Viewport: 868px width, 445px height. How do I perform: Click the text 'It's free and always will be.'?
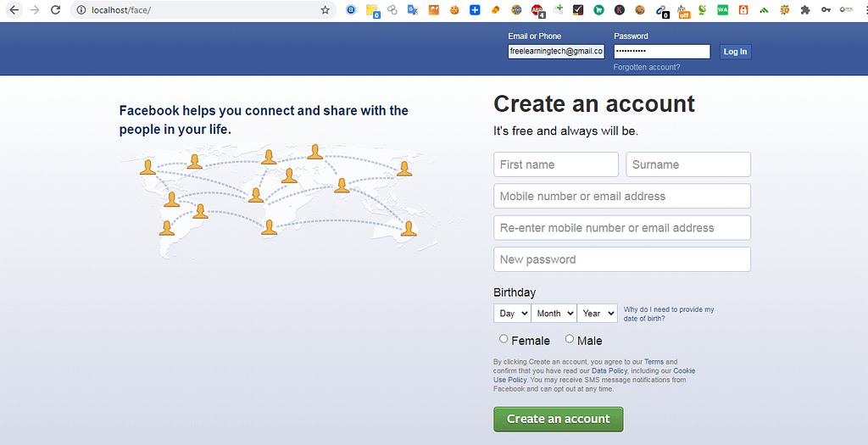565,131
